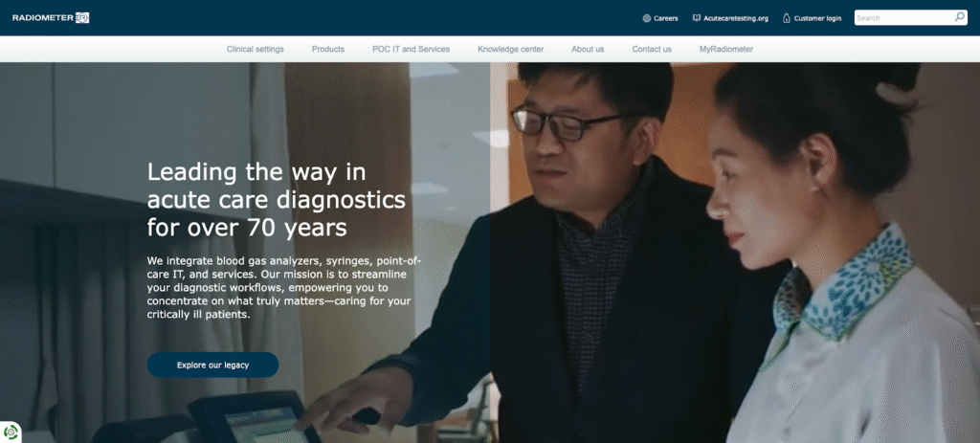Click the 'Leading the way' hero headline
The image size is (980, 443).
point(276,200)
